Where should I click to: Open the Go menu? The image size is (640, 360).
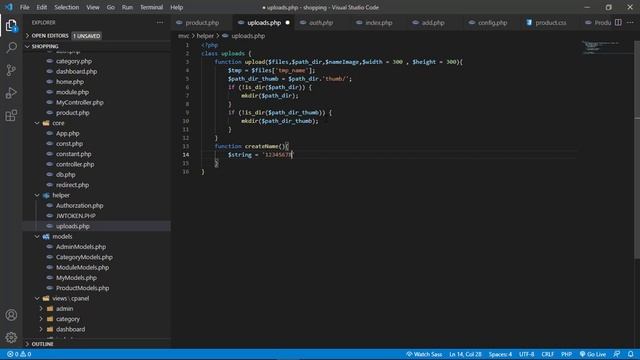coord(111,7)
